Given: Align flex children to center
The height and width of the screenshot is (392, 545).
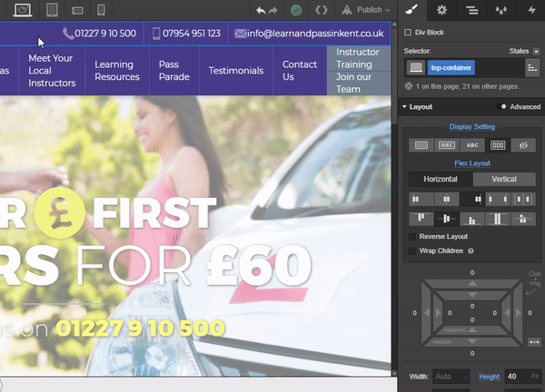Looking at the screenshot, I should (447, 219).
